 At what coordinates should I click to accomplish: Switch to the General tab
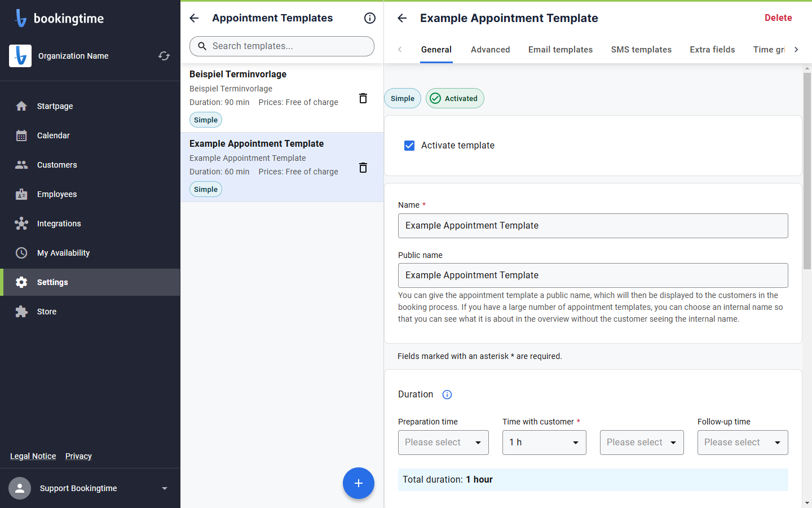coord(436,50)
